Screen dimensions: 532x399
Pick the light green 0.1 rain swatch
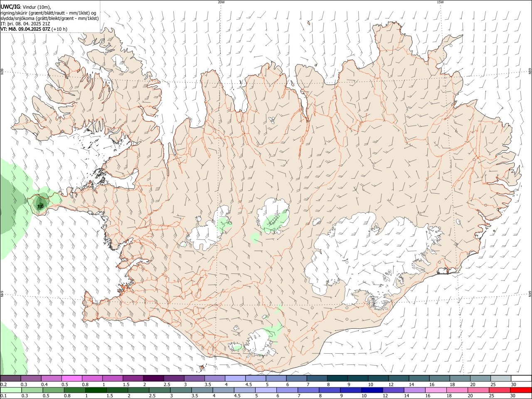tap(11, 390)
